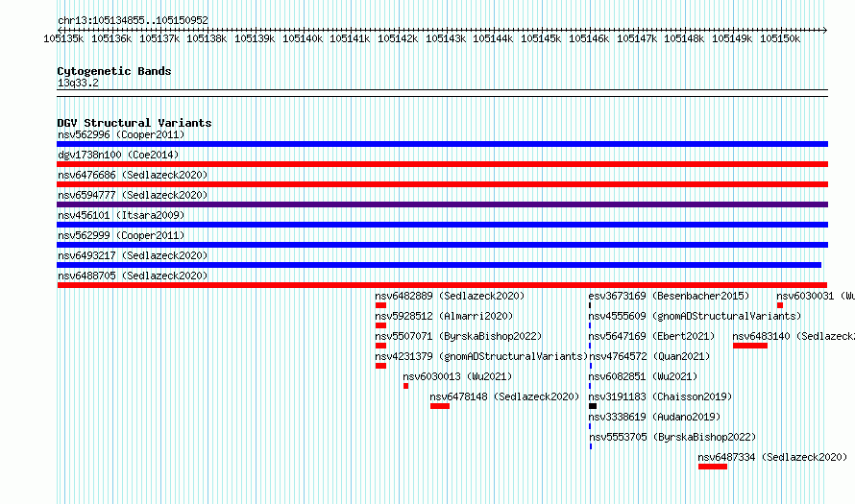Click the small red bar under nsv6482889

tap(380, 305)
